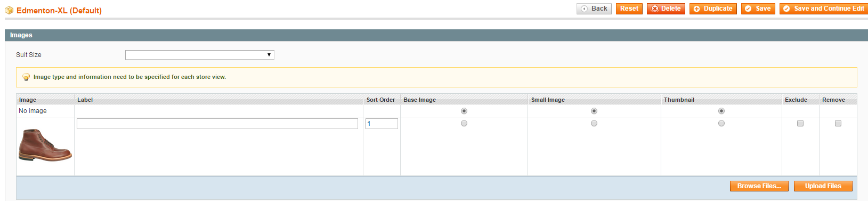The width and height of the screenshot is (868, 201).
Task: Click the Upload Files button
Action: click(823, 186)
